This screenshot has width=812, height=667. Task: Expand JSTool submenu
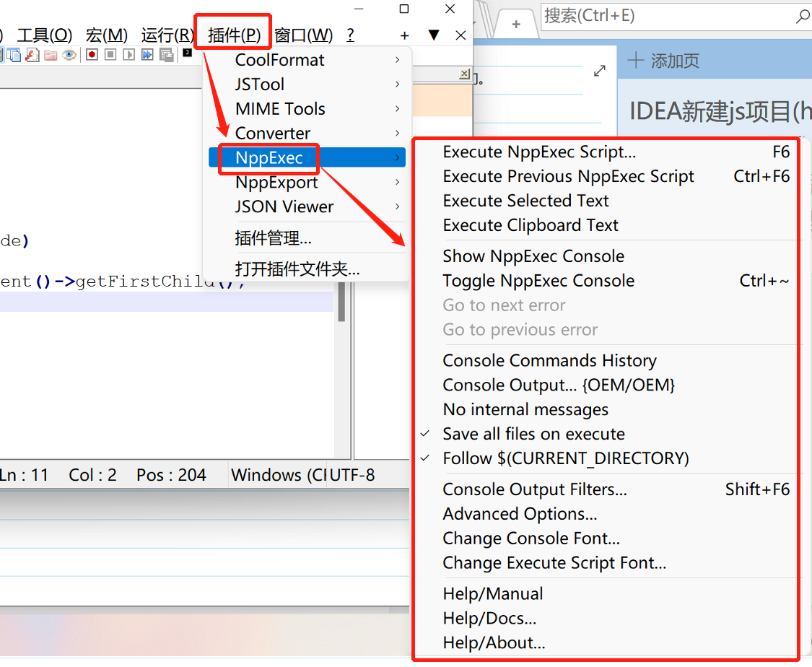(307, 84)
